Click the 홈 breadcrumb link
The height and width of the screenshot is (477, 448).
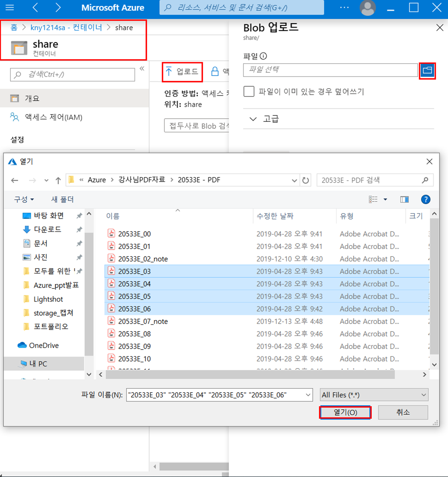[14, 28]
